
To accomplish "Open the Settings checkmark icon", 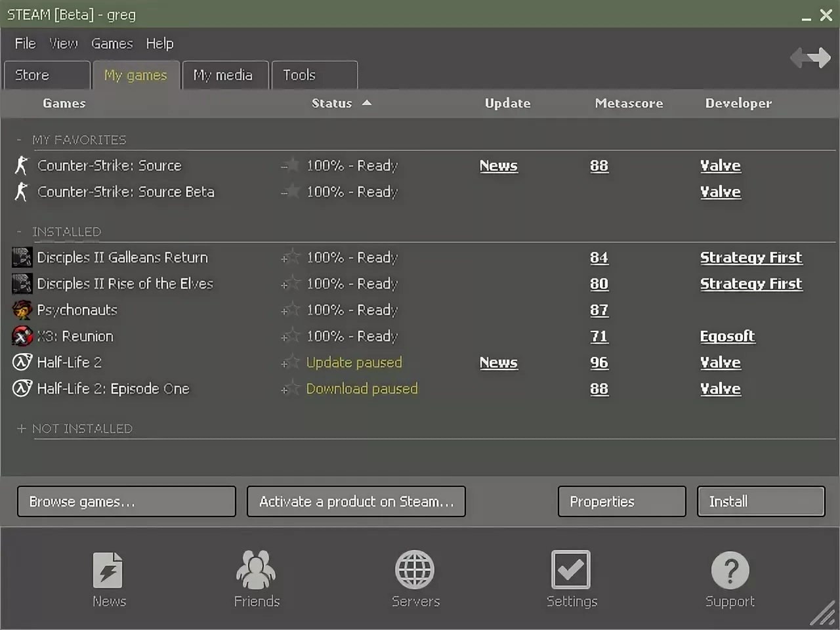I will tap(571, 570).
